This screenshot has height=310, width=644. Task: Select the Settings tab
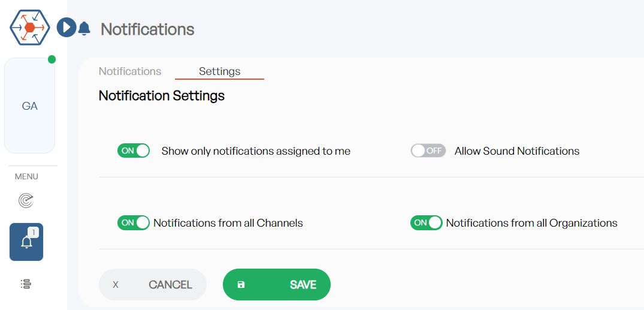tap(220, 71)
